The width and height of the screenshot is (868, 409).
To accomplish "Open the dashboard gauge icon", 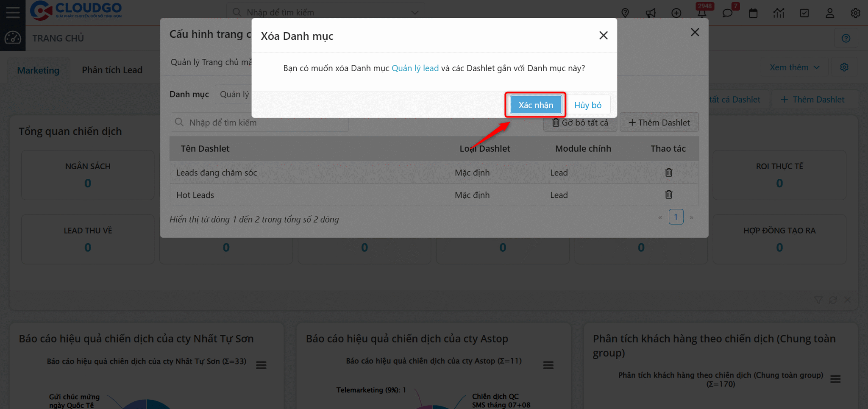I will (x=13, y=38).
